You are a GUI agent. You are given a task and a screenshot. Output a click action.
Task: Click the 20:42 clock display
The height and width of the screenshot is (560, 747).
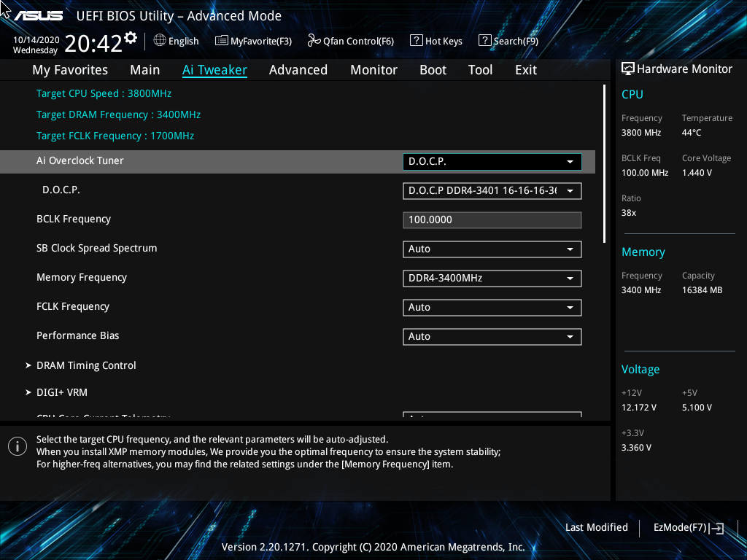coord(93,44)
